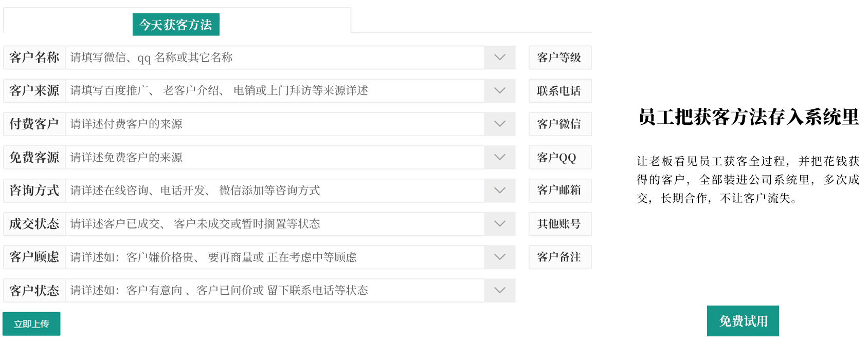Click the 客户邮箱 button

tap(559, 191)
